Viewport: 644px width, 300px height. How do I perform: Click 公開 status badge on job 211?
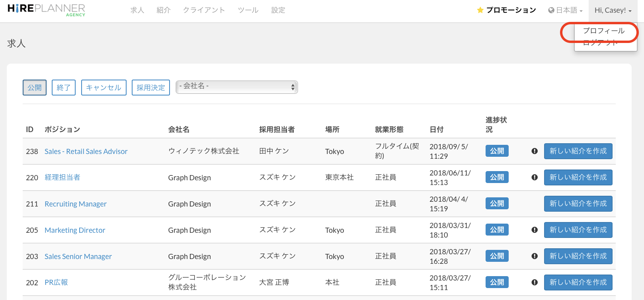click(497, 204)
